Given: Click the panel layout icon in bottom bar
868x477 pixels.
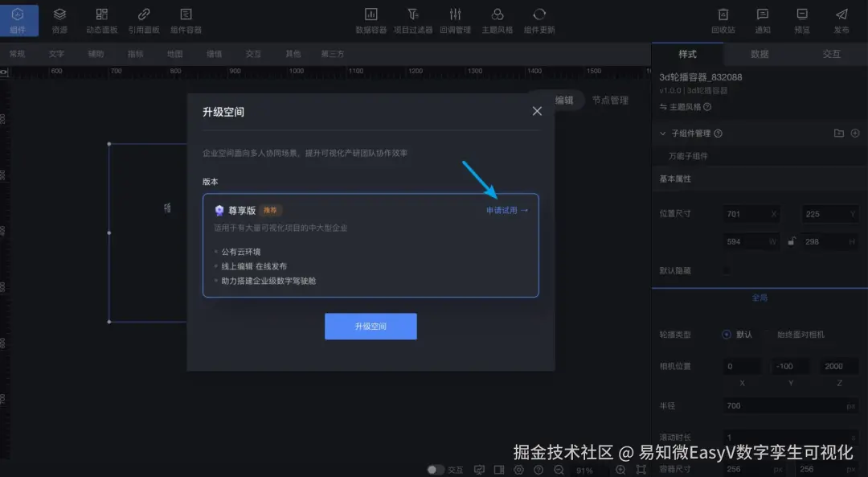Looking at the screenshot, I should pos(499,470).
